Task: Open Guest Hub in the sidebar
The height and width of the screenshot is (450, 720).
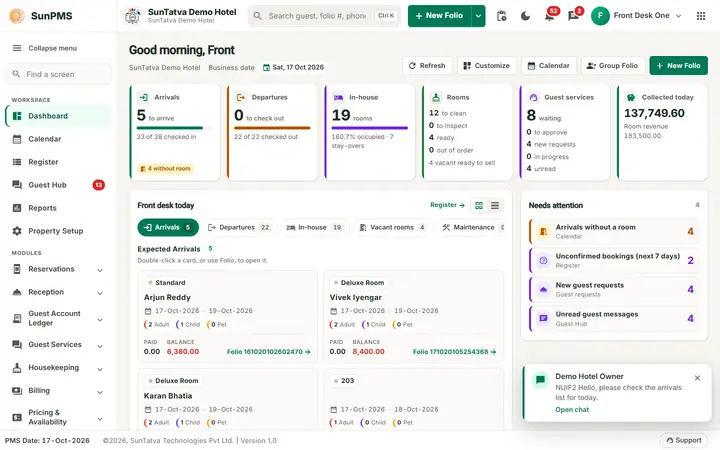Action: click(58, 185)
